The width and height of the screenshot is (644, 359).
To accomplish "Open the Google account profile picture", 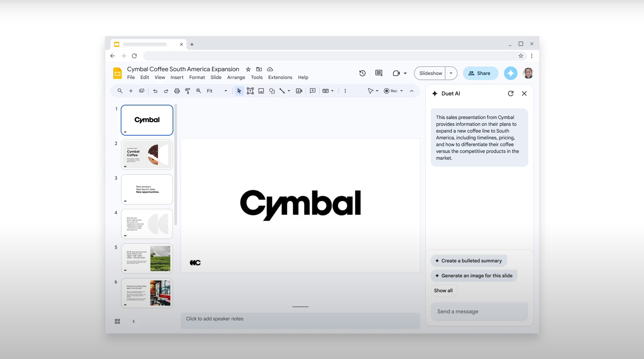I will pos(528,73).
